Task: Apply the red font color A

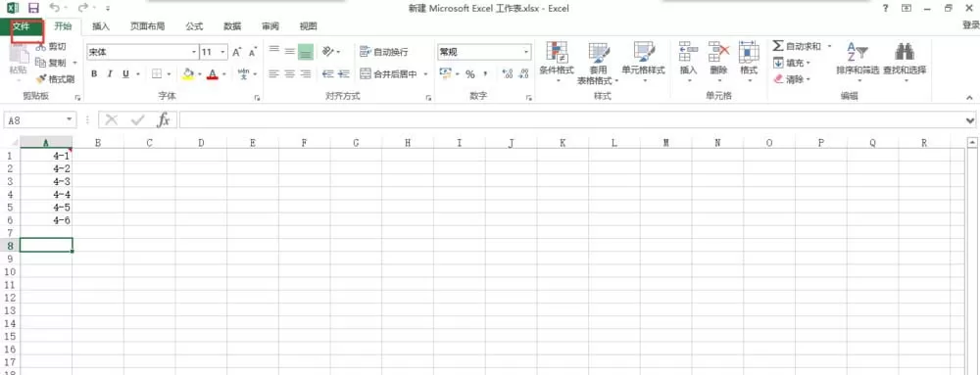Action: (213, 73)
